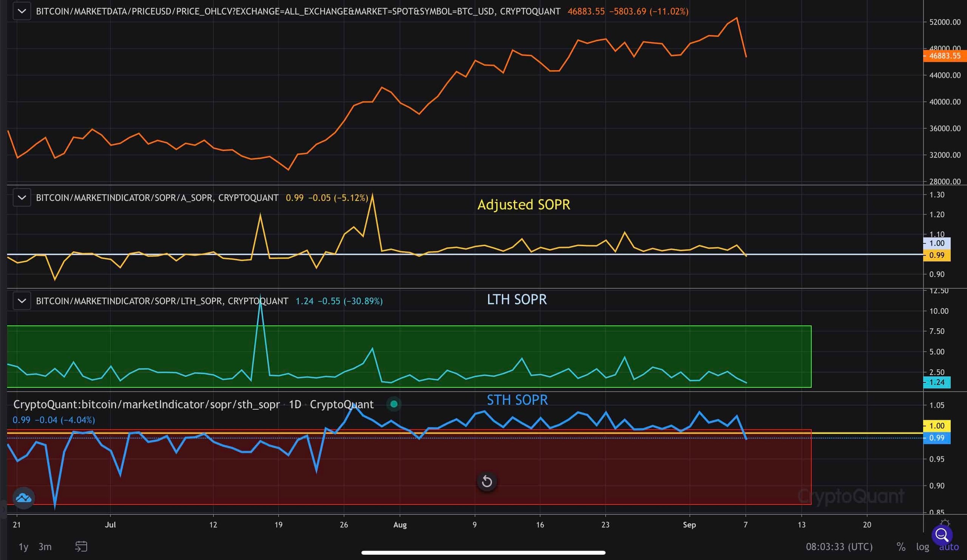The height and width of the screenshot is (560, 967).
Task: Collapse the BTC price legend chevron
Action: 22,11
